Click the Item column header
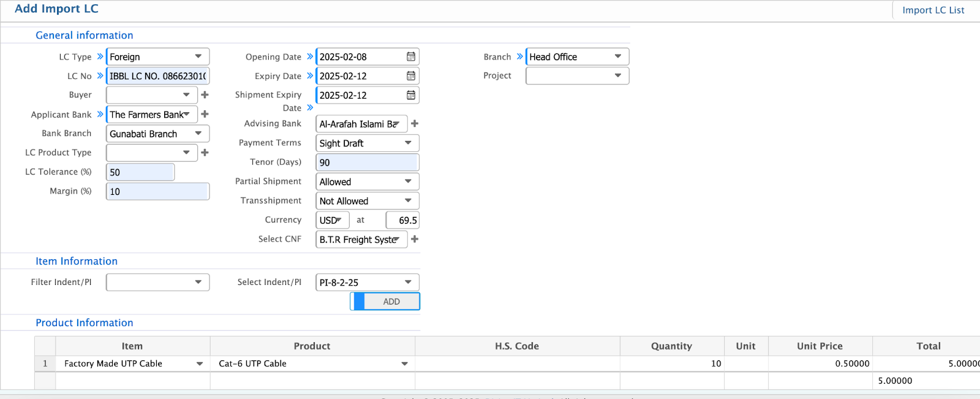This screenshot has height=399, width=980. (x=132, y=346)
